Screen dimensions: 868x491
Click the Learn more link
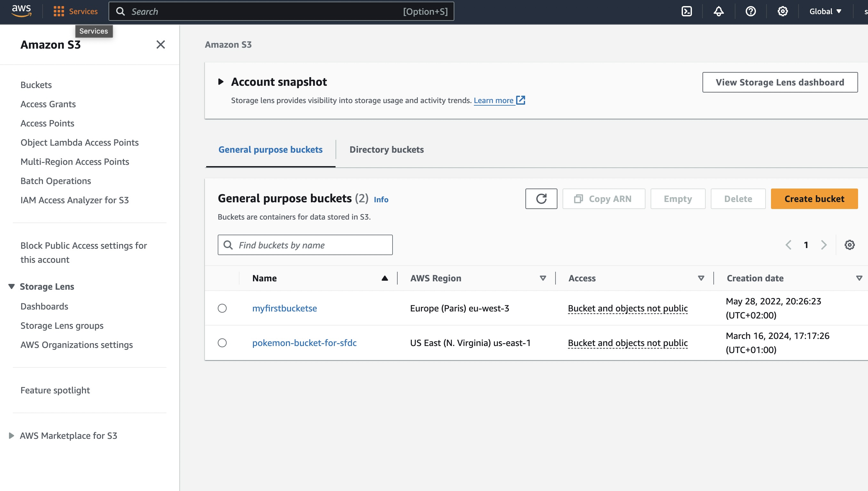pos(493,100)
